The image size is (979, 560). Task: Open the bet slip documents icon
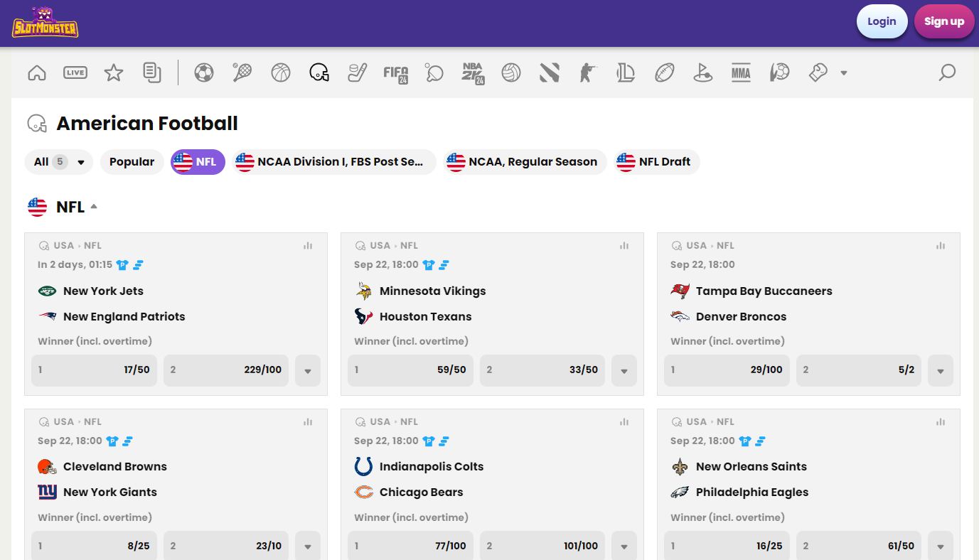click(x=151, y=72)
